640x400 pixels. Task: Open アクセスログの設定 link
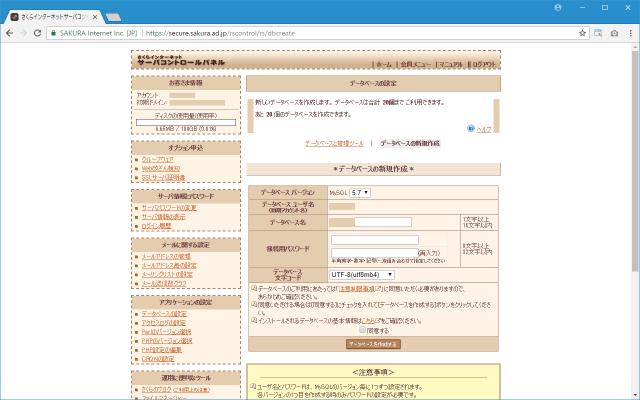tap(163, 322)
